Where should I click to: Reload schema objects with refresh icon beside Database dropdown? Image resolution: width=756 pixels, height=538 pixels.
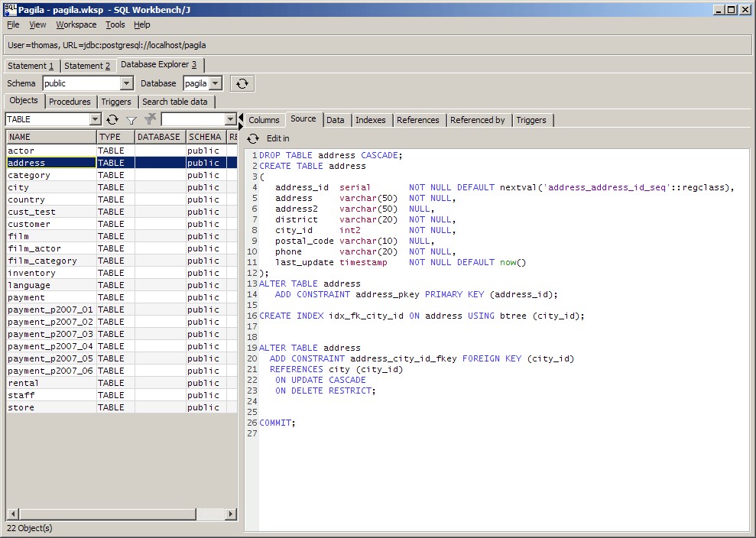pyautogui.click(x=242, y=83)
